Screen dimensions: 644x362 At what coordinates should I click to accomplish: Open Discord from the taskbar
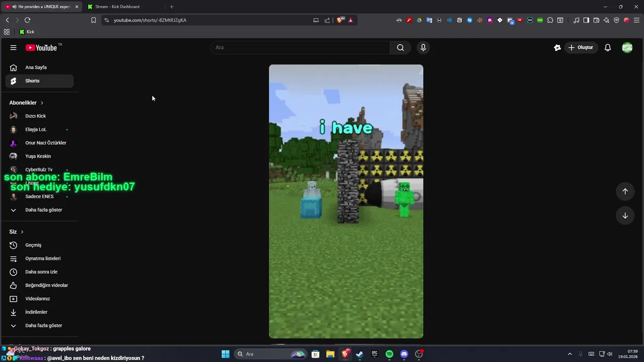[404, 354]
